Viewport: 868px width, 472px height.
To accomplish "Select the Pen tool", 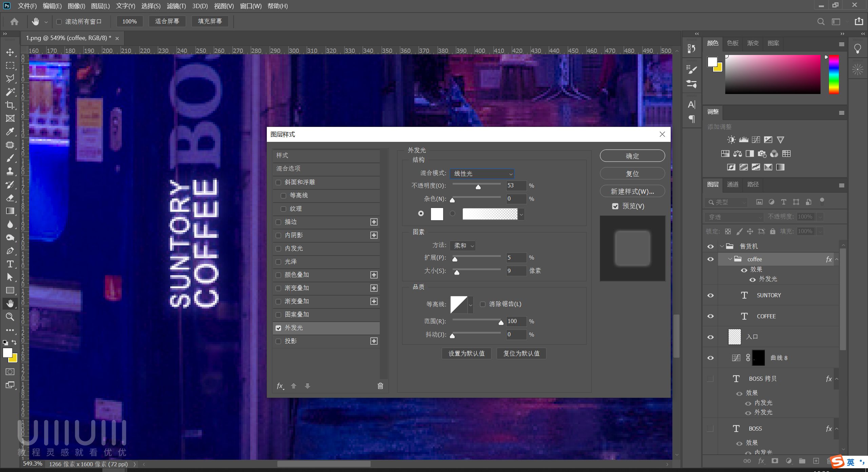I will (10, 251).
